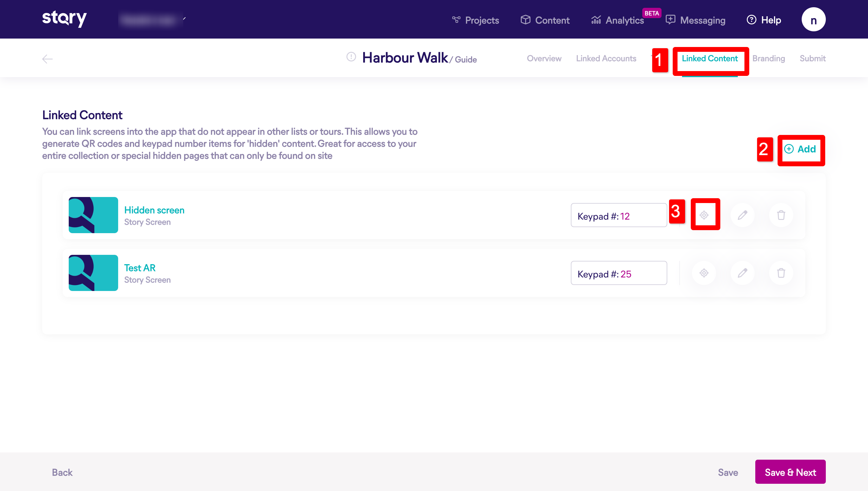
Task: Open Analytics beta in top navigation
Action: click(618, 20)
